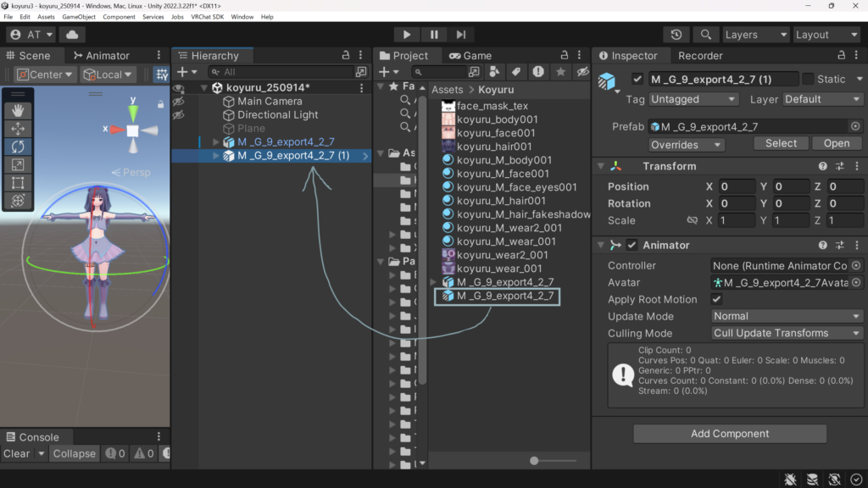
Task: Open Transform component help icon
Action: 822,167
